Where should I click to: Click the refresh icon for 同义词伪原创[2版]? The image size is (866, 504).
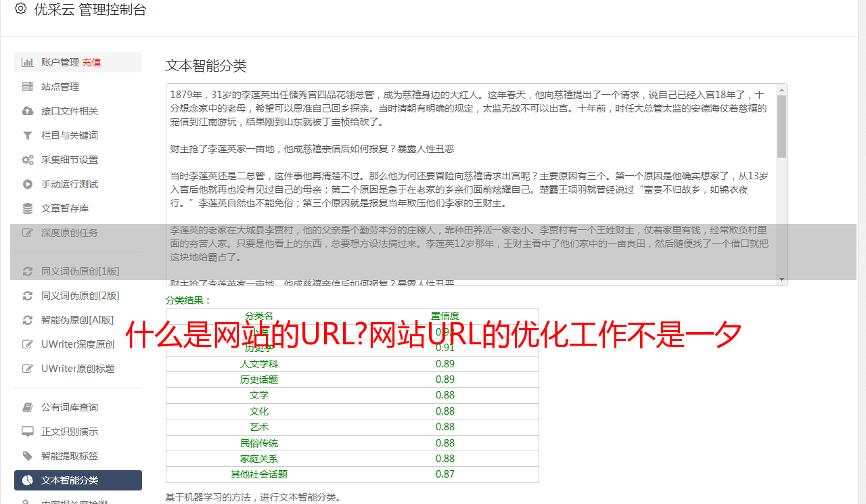[28, 296]
